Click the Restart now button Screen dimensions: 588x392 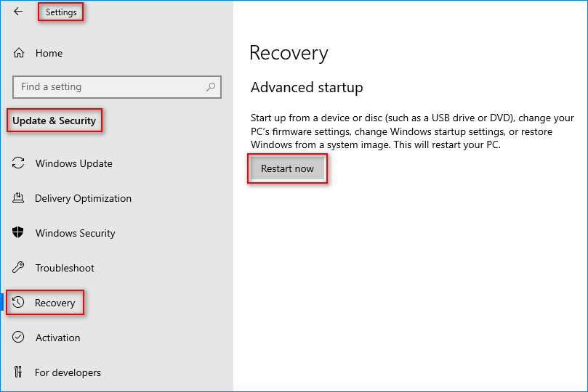(287, 168)
